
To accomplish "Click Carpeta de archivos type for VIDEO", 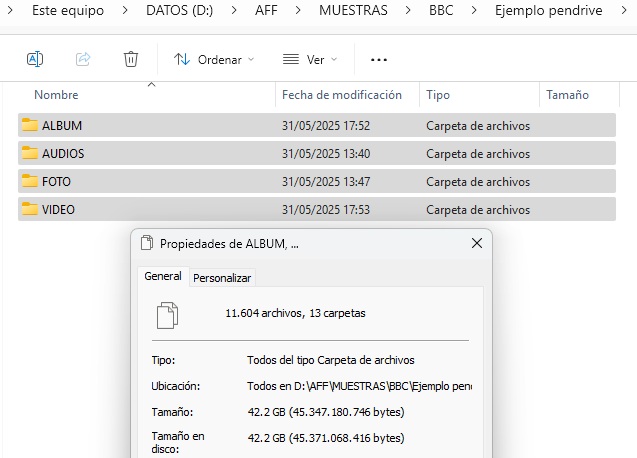I will click(x=478, y=210).
